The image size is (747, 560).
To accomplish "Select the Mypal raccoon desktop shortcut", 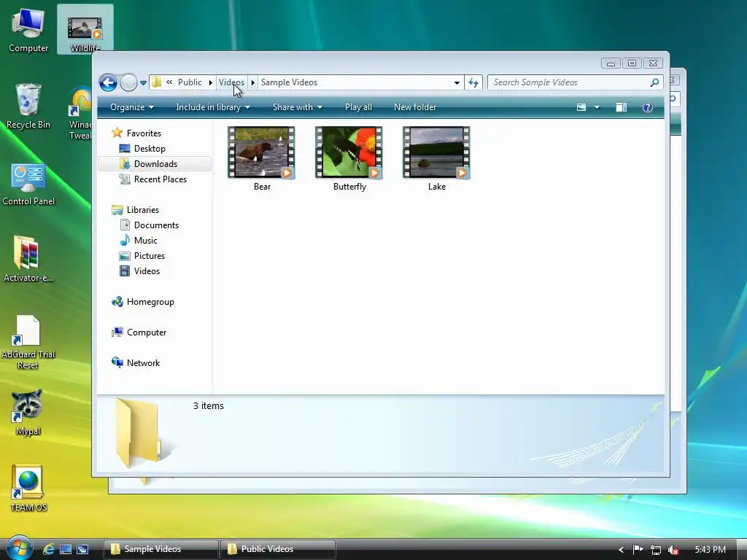I will (28, 413).
